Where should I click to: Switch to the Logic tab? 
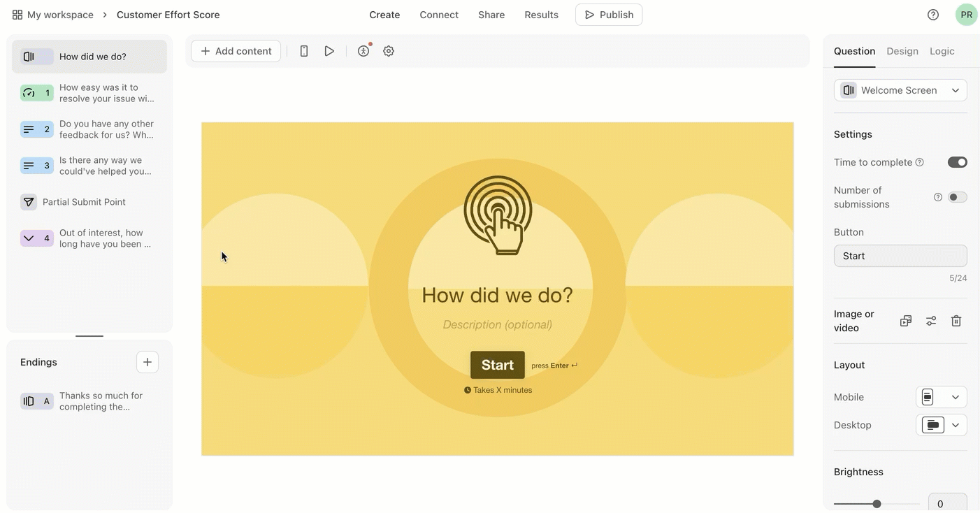coord(942,51)
